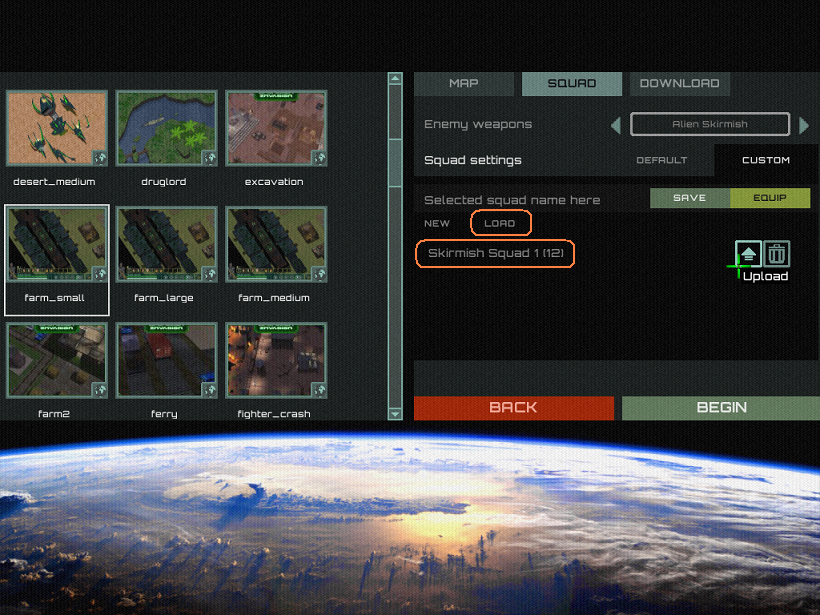820x615 pixels.
Task: Select the farm_medium map thumbnail
Action: (x=276, y=244)
